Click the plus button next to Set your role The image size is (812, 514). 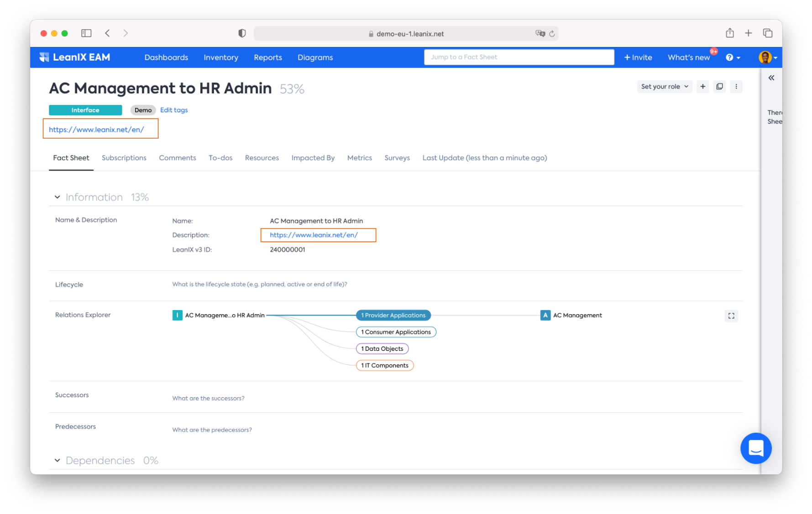pos(703,87)
